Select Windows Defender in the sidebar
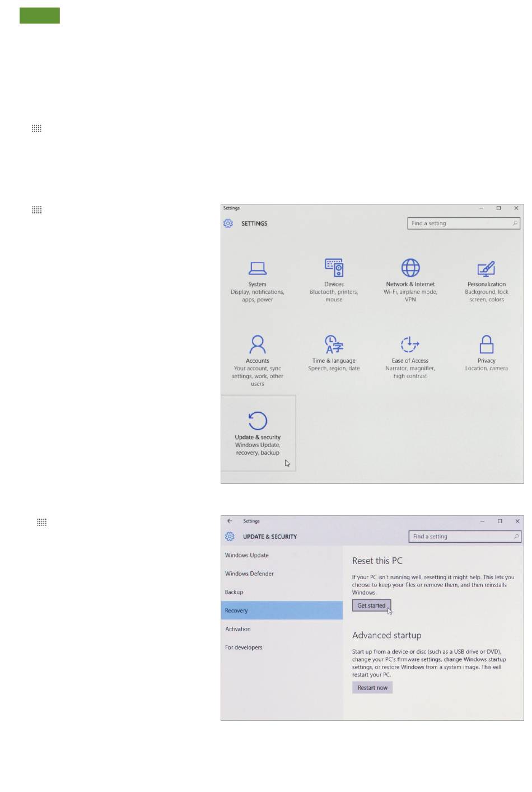This screenshot has width=532, height=792. [x=282, y=574]
